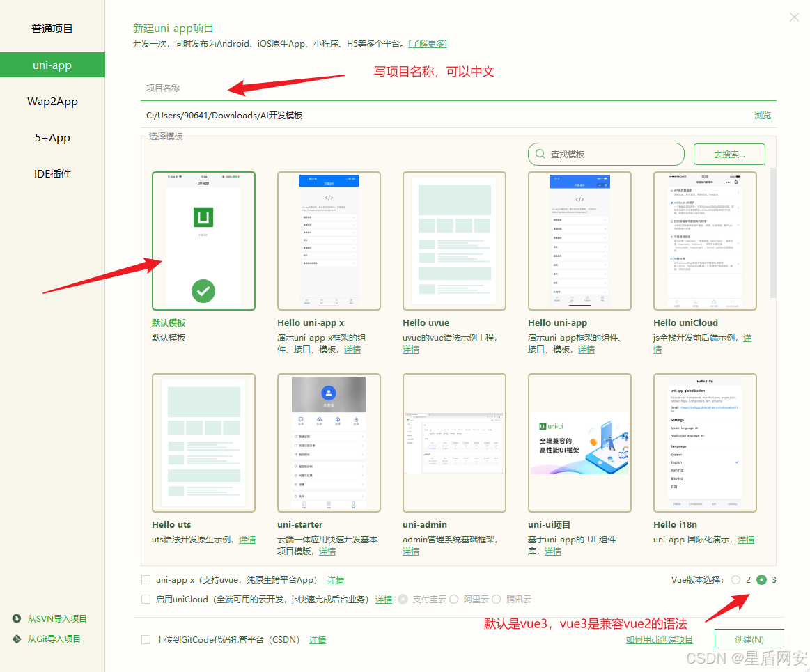Image resolution: width=810 pixels, height=672 pixels.
Task: Enable the uni-app x checkbox
Action: pyautogui.click(x=146, y=579)
